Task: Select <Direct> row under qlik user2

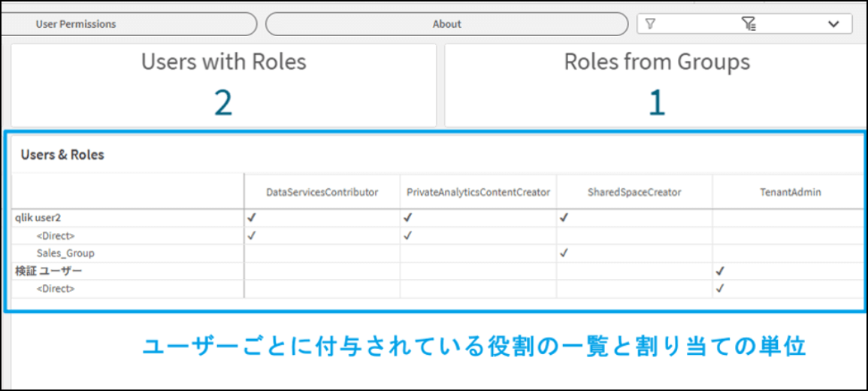Action: tap(56, 236)
